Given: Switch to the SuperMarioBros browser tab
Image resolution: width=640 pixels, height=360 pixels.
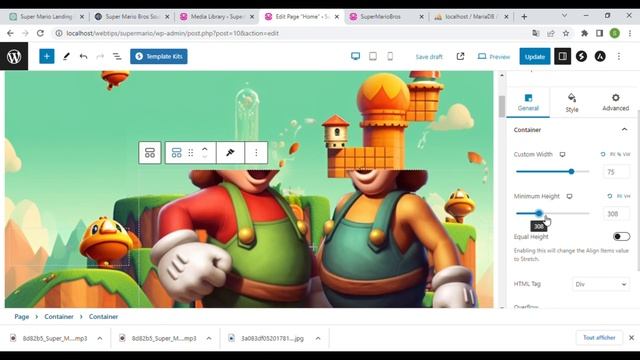Looking at the screenshot, I should 386,16.
